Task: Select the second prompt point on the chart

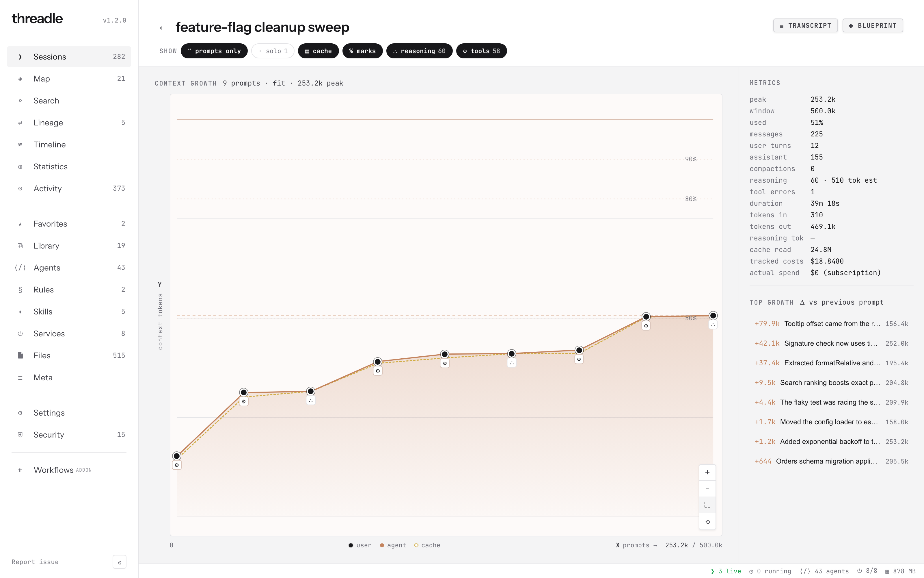Action: coord(244,392)
